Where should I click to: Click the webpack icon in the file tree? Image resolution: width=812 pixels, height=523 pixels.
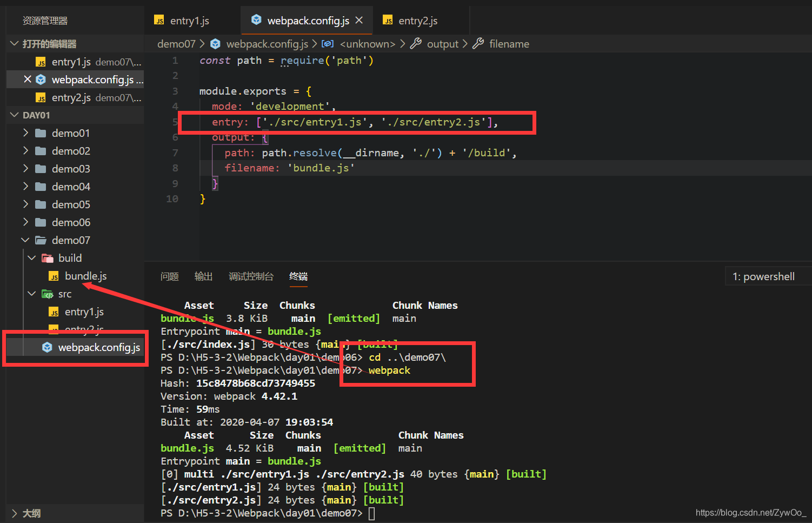[47, 347]
